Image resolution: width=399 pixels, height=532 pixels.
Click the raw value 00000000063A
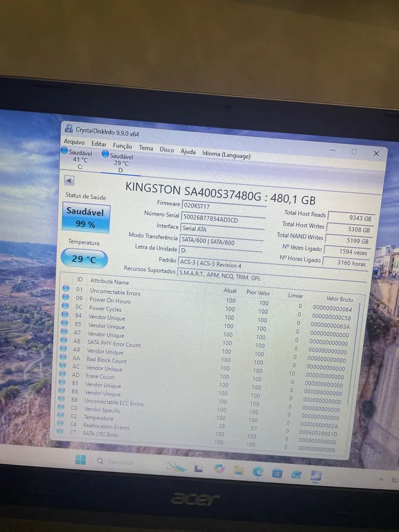coord(330,326)
